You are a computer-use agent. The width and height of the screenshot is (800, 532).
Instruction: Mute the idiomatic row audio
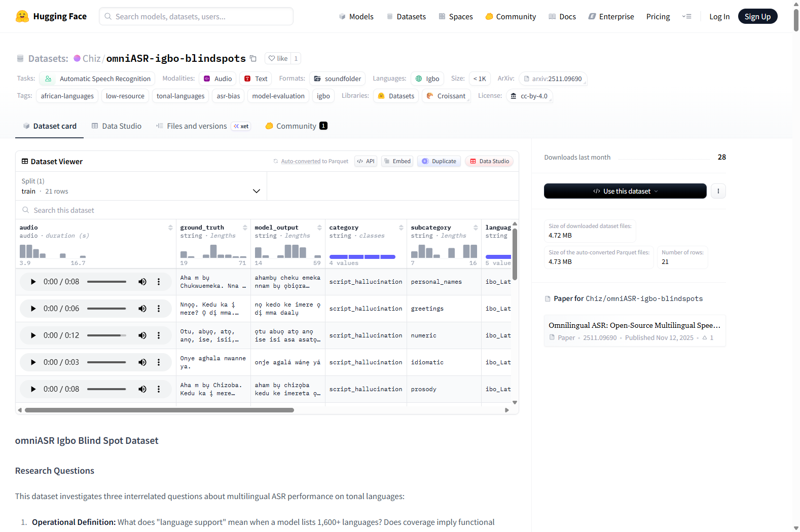142,362
